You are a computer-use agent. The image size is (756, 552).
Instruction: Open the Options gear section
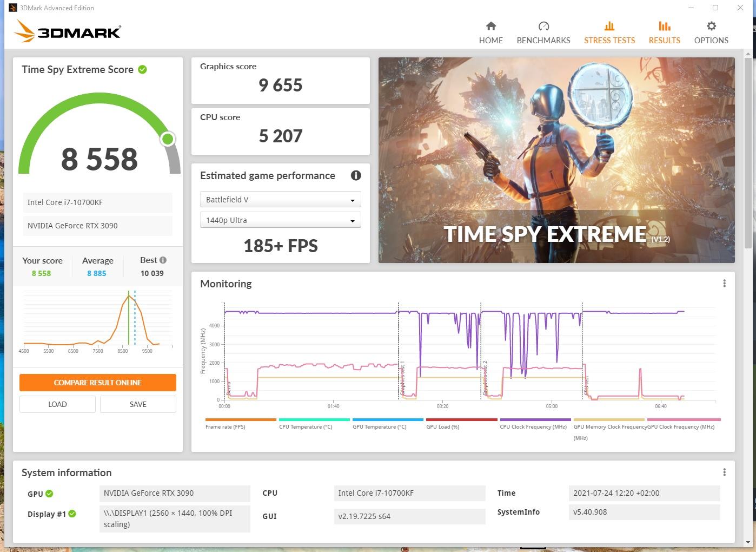(x=711, y=32)
